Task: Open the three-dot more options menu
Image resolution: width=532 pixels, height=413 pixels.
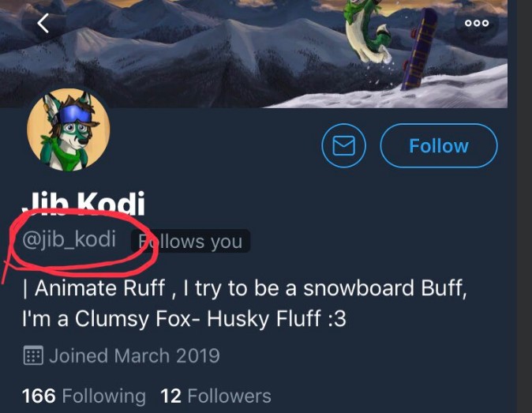Action: click(x=476, y=24)
